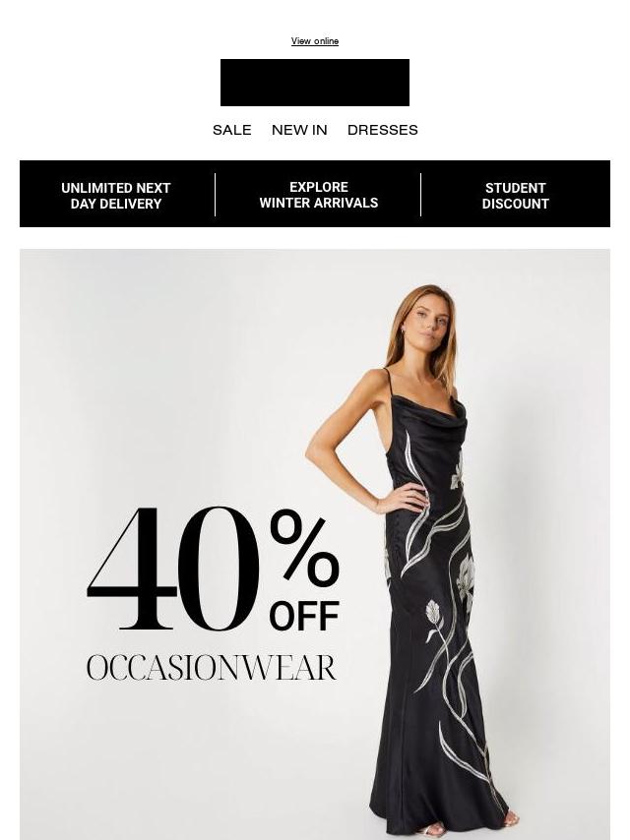This screenshot has width=630, height=840.
Task: Open the View online link
Action: (x=315, y=41)
